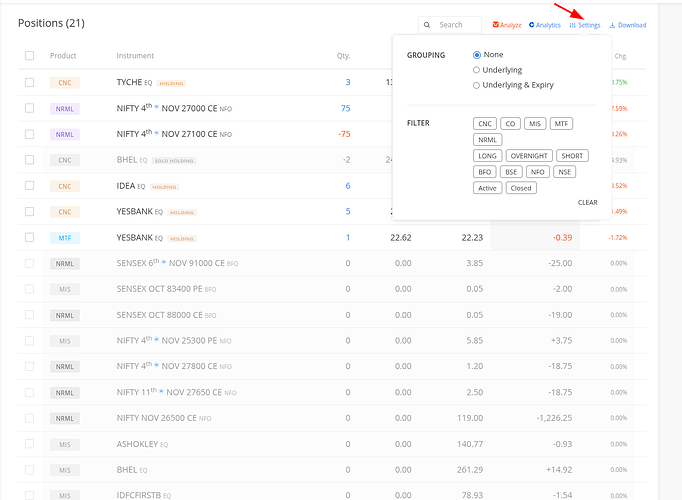This screenshot has height=500, width=682.
Task: Sort by the Instrument column header
Action: click(x=135, y=56)
